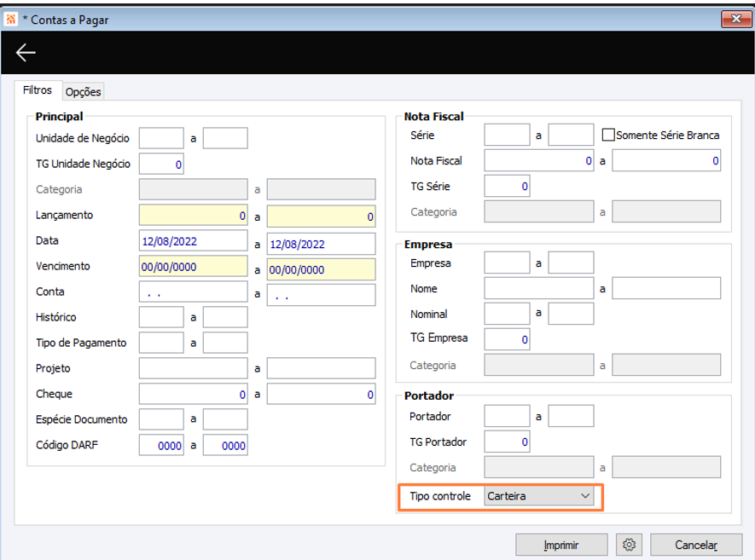Click the Data end date field
Viewport: 755px width, 560px height.
pos(321,244)
